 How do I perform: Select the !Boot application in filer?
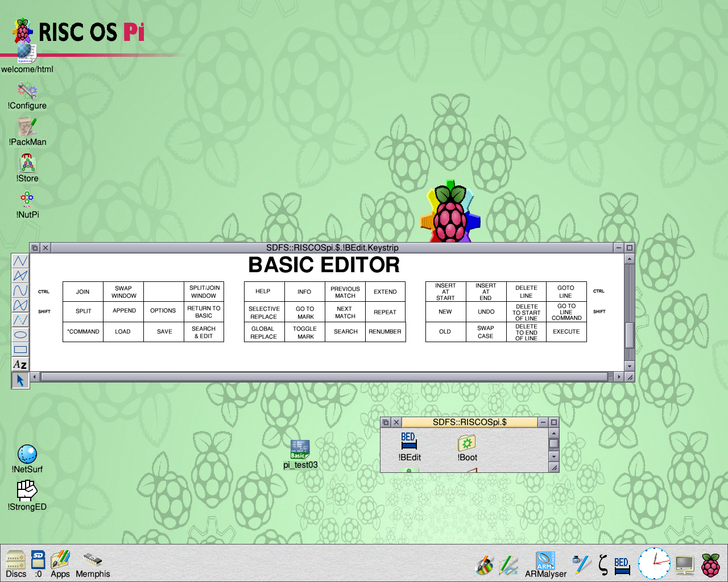click(x=467, y=448)
